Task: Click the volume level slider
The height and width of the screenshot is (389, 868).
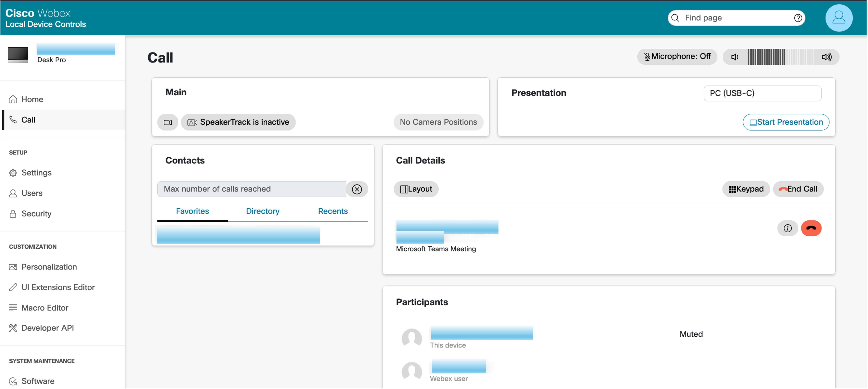Action: (781, 57)
